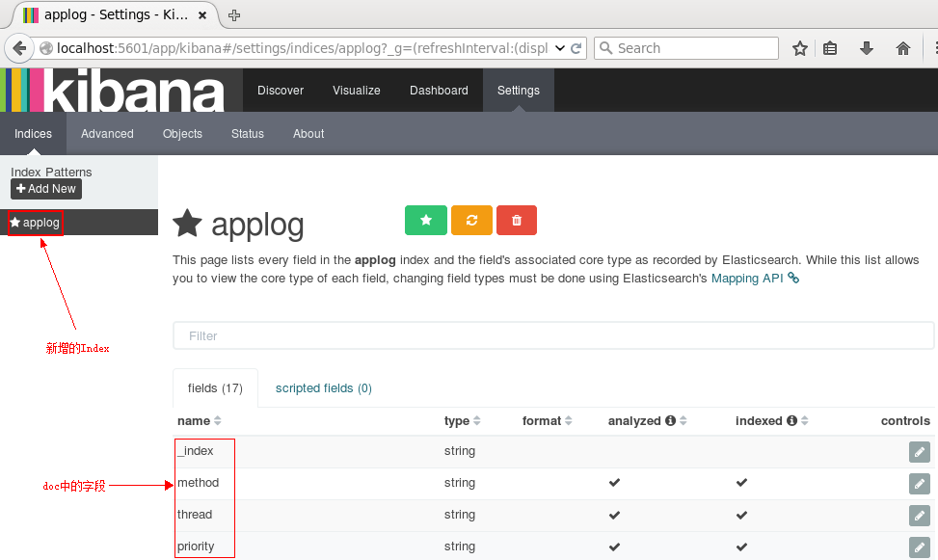Click the Kibana logo
The height and width of the screenshot is (560, 938).
click(x=111, y=90)
